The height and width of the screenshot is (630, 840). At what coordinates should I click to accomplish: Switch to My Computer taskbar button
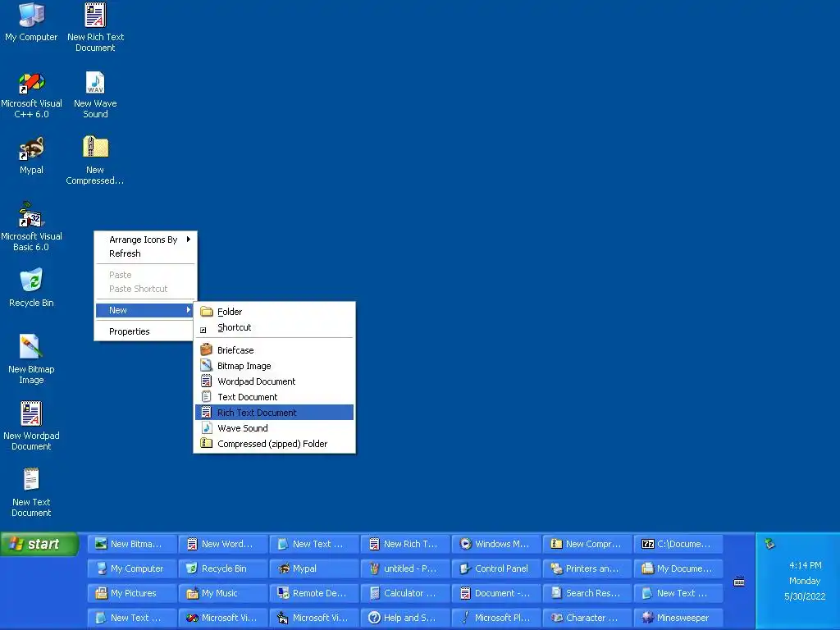pyautogui.click(x=132, y=568)
